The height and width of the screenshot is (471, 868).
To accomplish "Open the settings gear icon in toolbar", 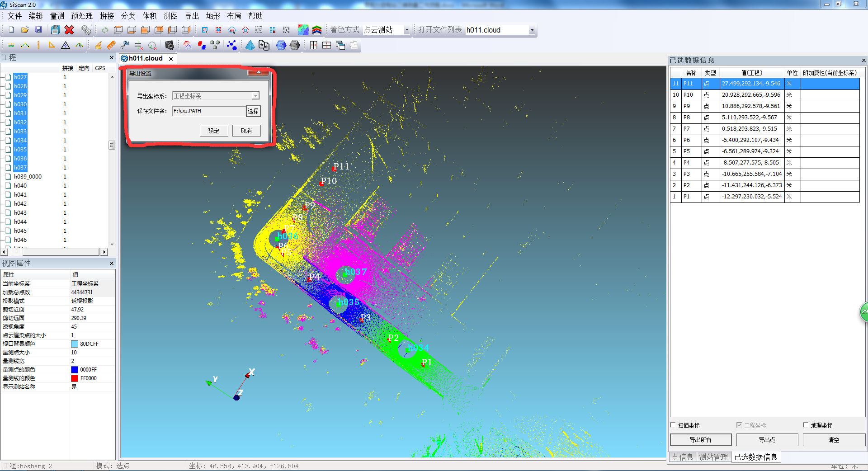I will click(86, 30).
